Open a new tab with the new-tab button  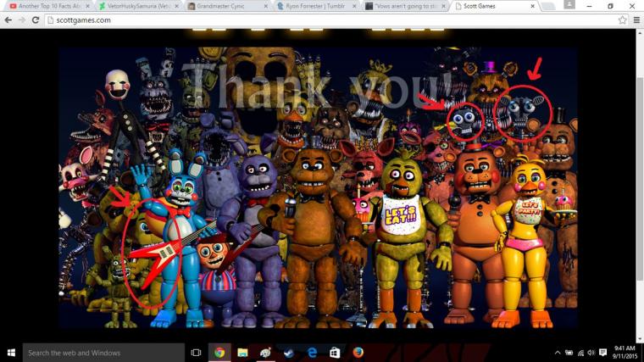547,6
